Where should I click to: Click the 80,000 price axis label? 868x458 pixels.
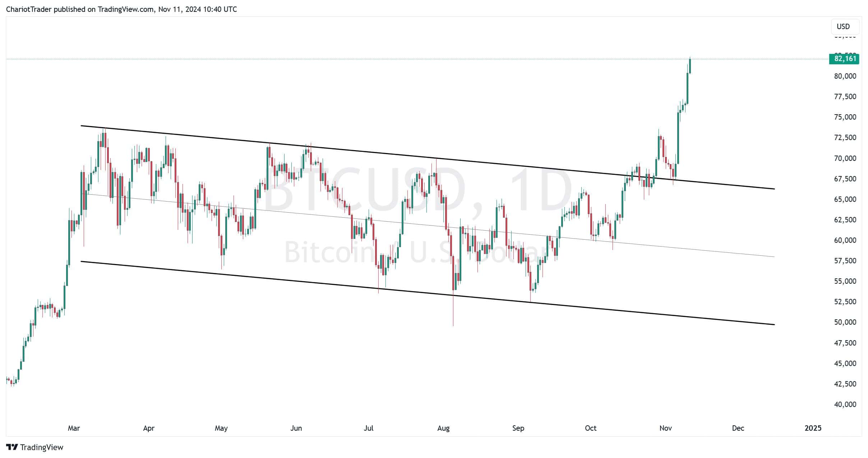845,76
